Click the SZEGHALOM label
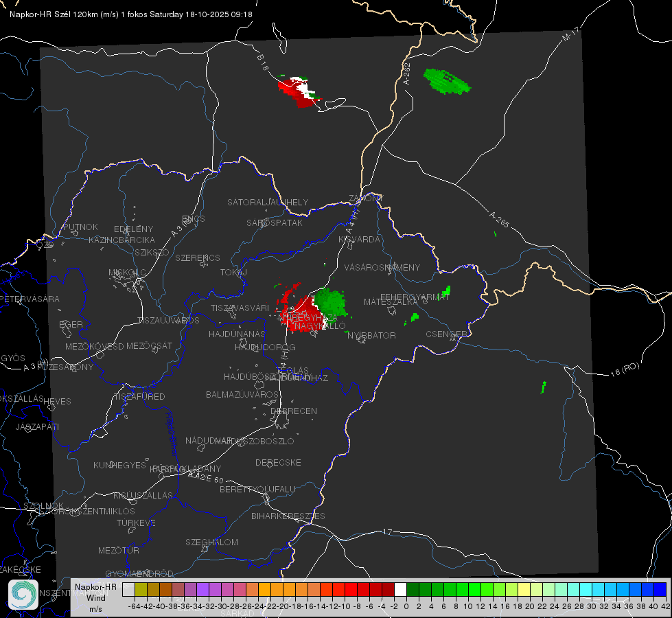Screen dimensions: 672x618 pyautogui.click(x=211, y=542)
